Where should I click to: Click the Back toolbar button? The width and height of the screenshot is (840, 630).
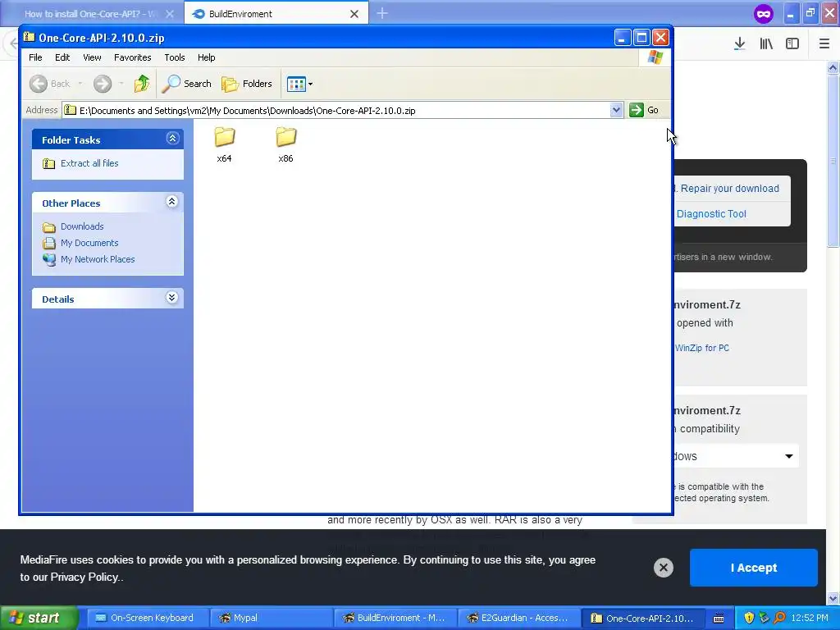(49, 84)
